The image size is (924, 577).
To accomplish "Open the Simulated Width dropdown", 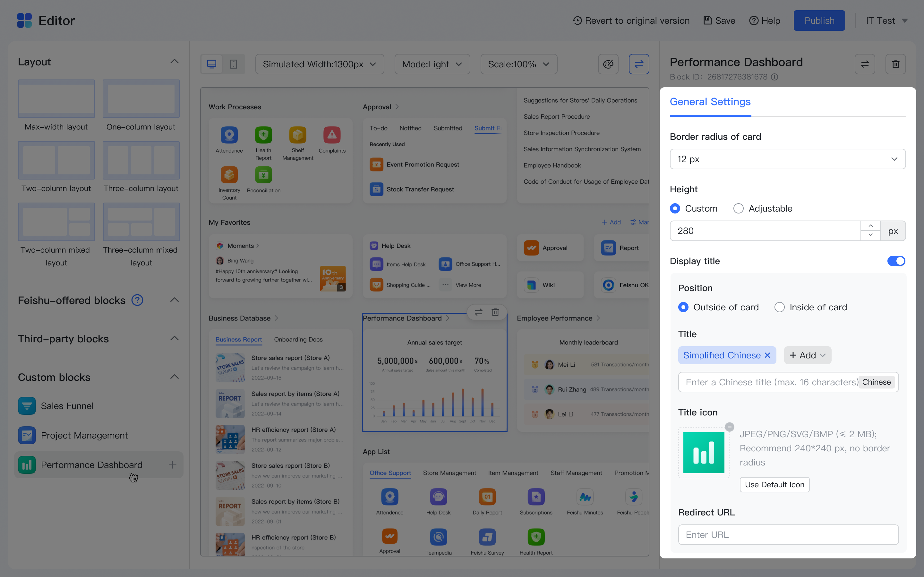I will point(320,64).
